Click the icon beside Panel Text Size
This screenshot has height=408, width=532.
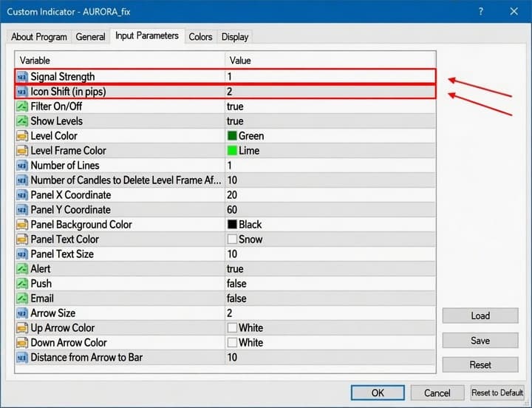click(x=22, y=254)
